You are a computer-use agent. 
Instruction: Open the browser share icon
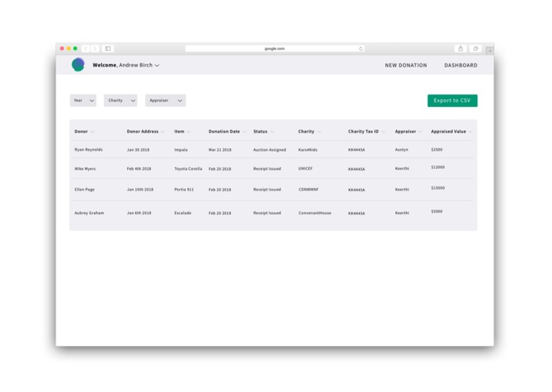(x=461, y=48)
